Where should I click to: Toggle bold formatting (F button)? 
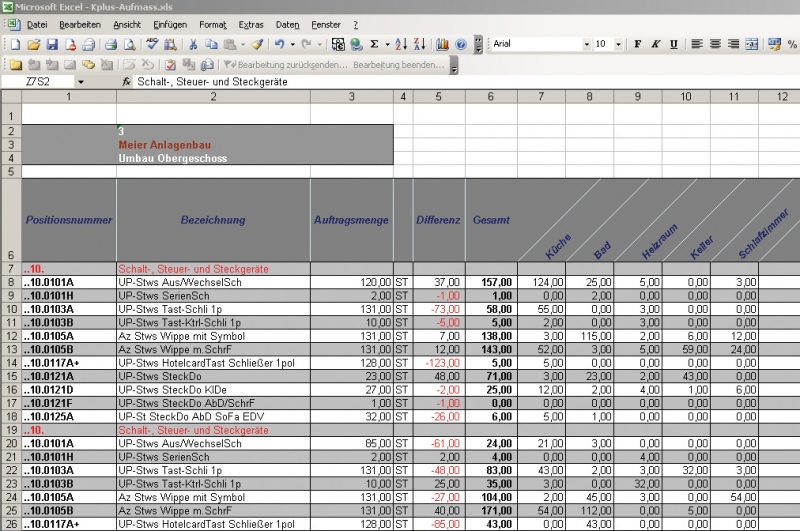637,45
